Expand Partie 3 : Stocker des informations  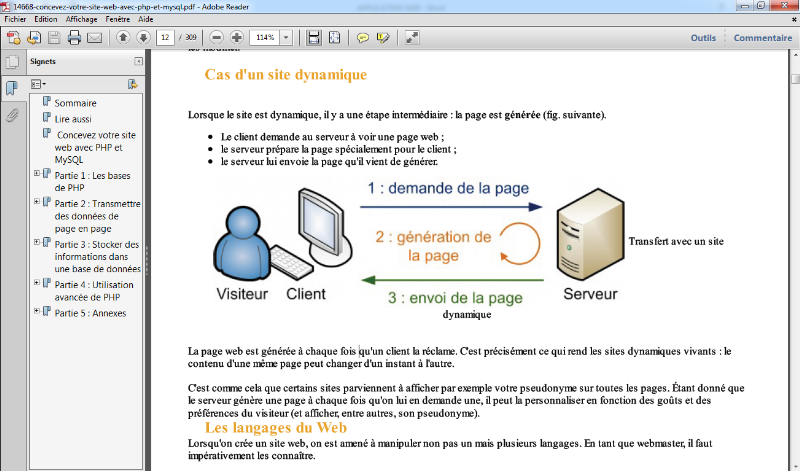[x=37, y=242]
